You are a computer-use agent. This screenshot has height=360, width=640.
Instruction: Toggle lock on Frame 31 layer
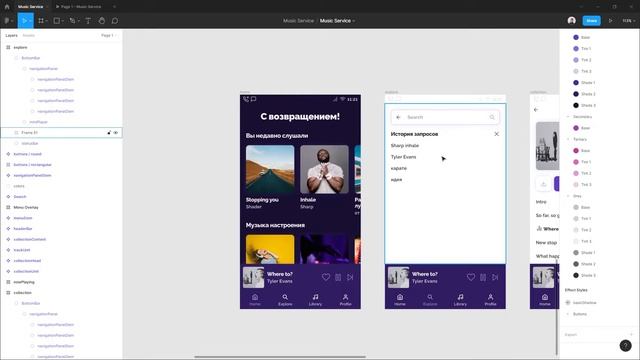[109, 133]
